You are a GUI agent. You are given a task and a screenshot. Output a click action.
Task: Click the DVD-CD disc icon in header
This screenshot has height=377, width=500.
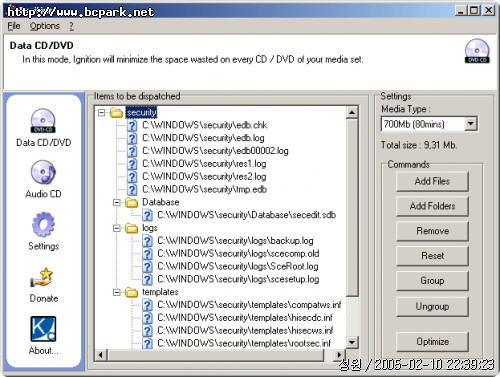(x=477, y=51)
